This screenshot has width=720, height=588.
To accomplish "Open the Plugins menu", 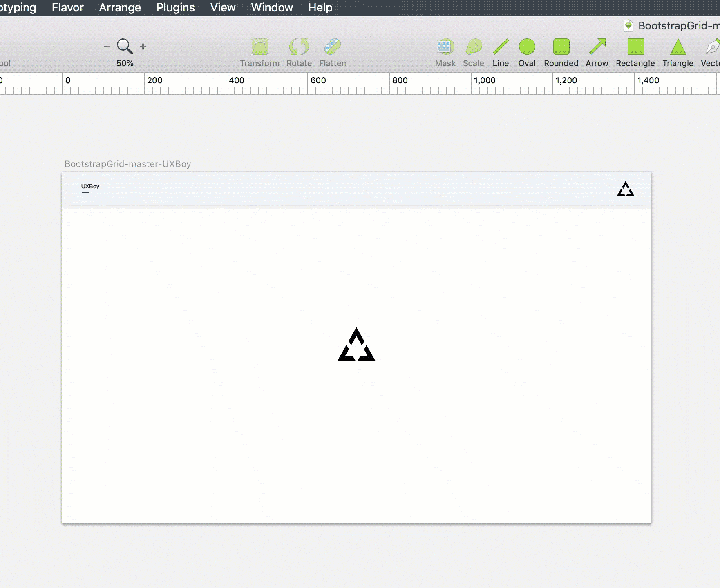I will click(175, 7).
